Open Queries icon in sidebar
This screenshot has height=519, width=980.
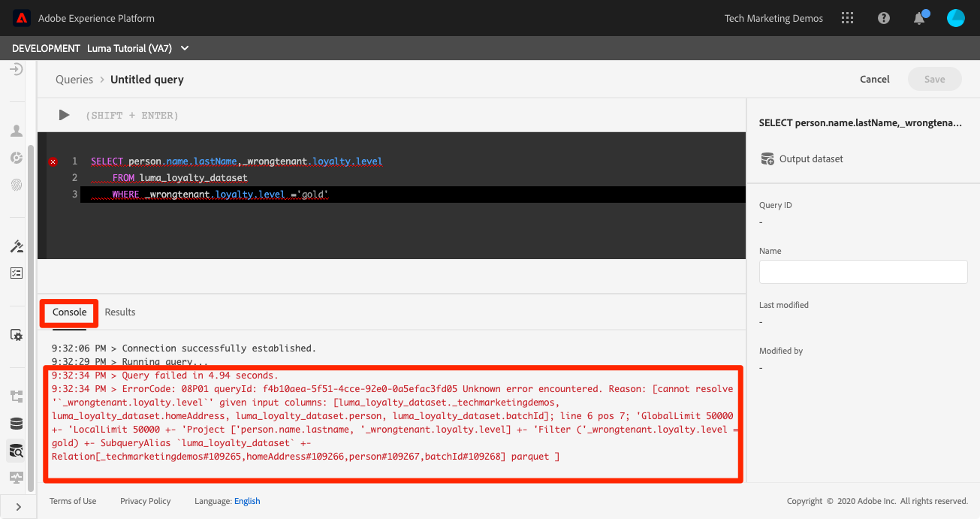[x=17, y=451]
